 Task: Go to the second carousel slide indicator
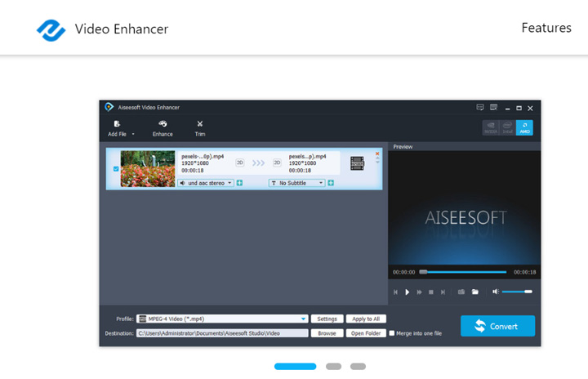[333, 367]
